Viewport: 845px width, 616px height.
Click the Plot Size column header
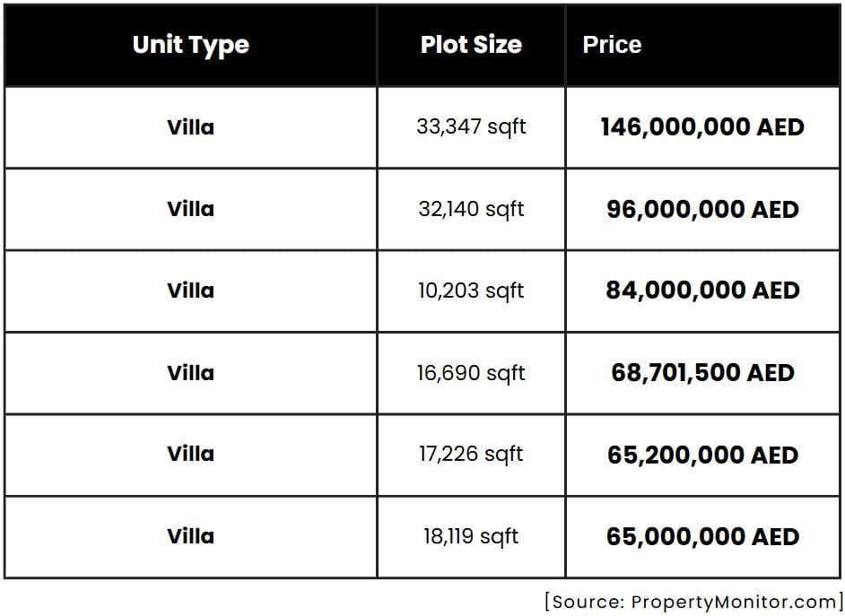pos(471,45)
